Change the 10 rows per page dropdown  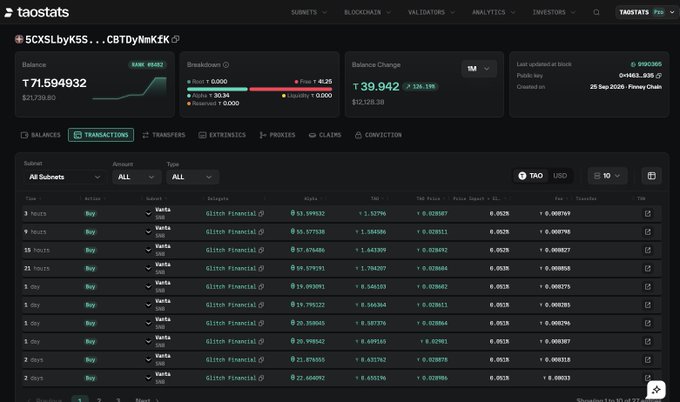607,176
